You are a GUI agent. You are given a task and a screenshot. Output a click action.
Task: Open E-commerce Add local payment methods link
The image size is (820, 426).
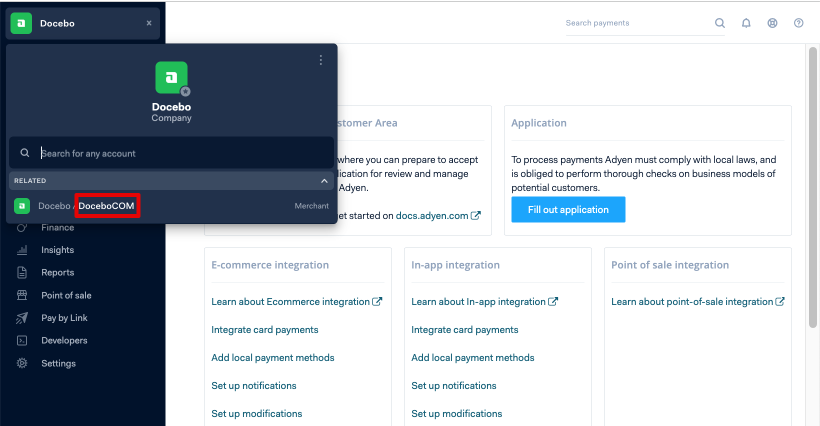click(x=273, y=358)
